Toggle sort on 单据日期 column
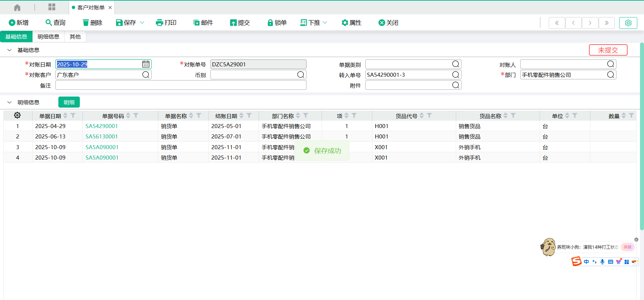Viewport: 644px width, 300px height. click(x=65, y=116)
